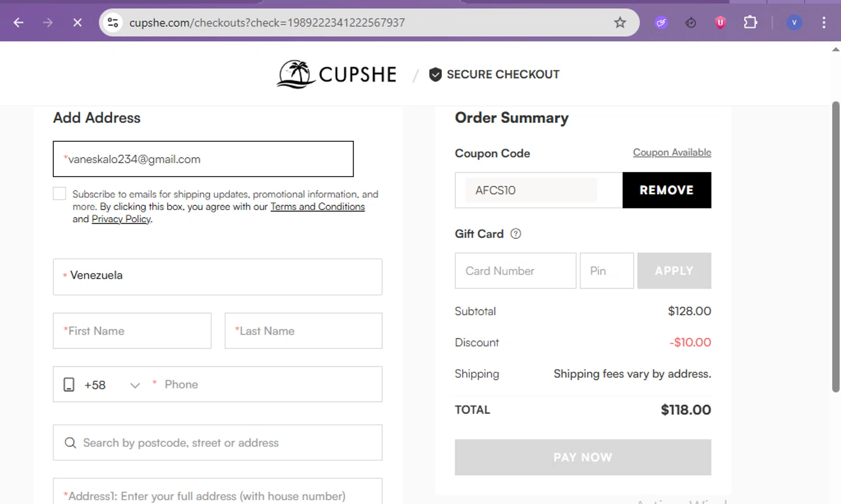Image resolution: width=841 pixels, height=504 pixels.
Task: Stop page loading with the X icon
Action: coord(77,22)
